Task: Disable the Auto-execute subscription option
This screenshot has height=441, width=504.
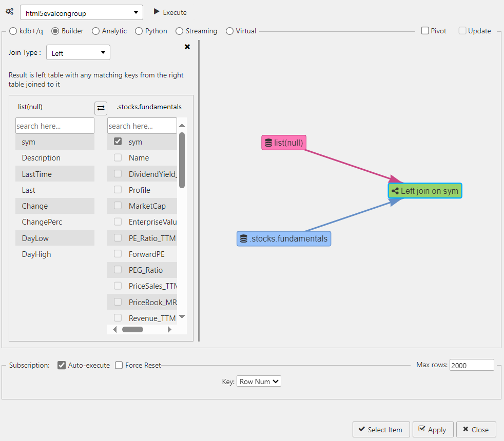Action: (62, 365)
